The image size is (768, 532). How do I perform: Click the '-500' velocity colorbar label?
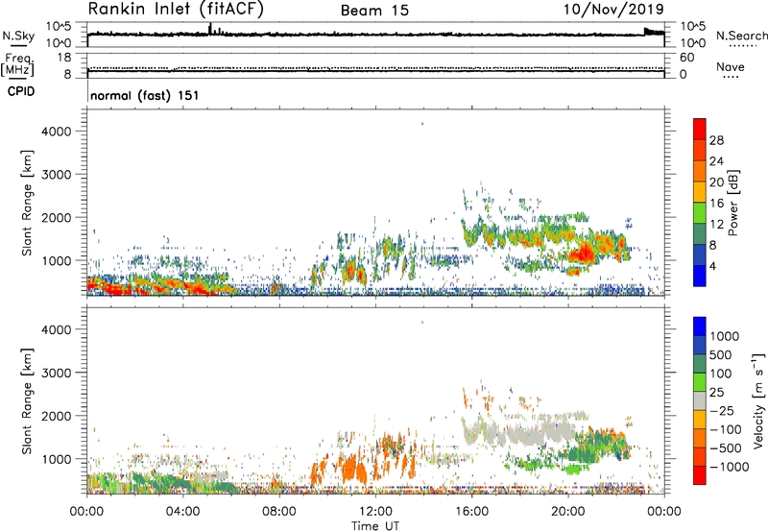click(725, 448)
